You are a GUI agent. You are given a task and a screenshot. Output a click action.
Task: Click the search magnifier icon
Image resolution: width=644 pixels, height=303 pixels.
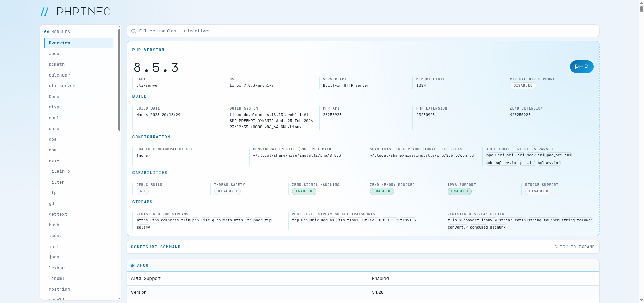click(133, 31)
